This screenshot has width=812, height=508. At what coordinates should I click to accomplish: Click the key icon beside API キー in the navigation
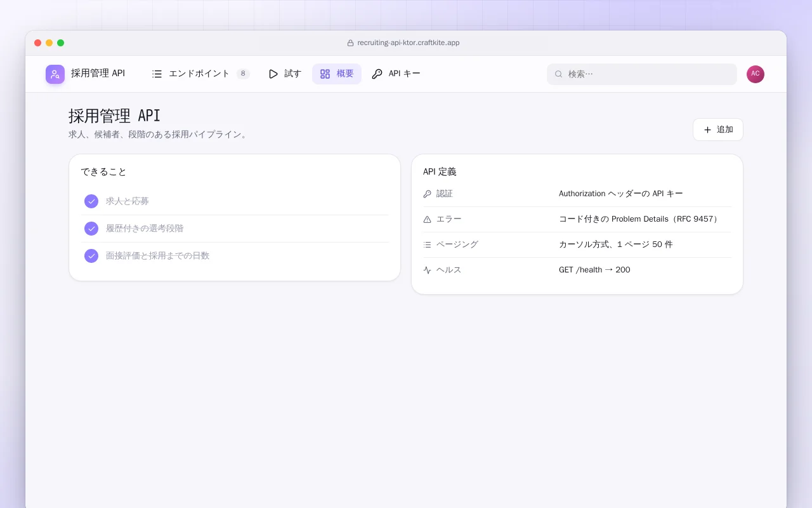[x=377, y=74]
